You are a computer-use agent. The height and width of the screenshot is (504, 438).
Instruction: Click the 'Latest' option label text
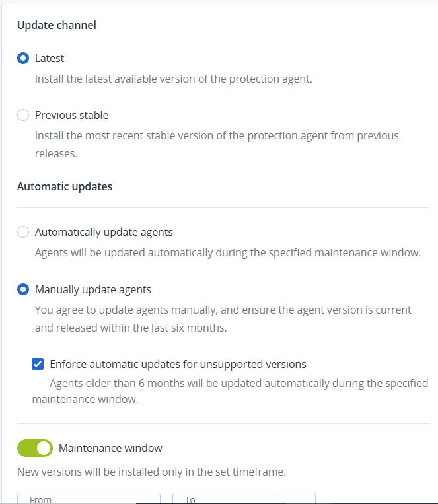tap(50, 58)
